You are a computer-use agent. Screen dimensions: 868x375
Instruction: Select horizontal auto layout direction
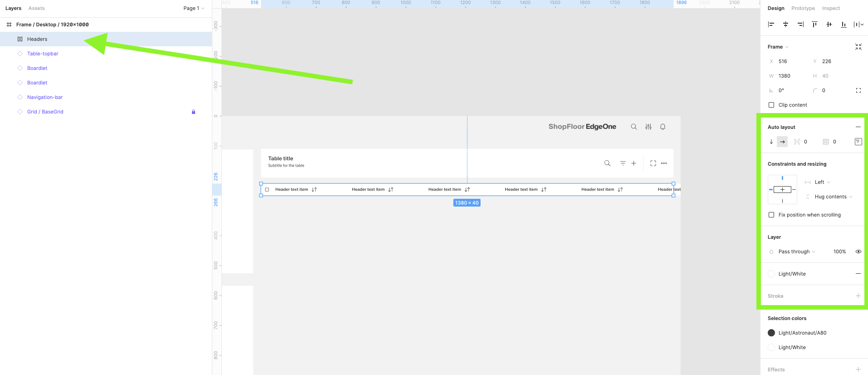782,142
